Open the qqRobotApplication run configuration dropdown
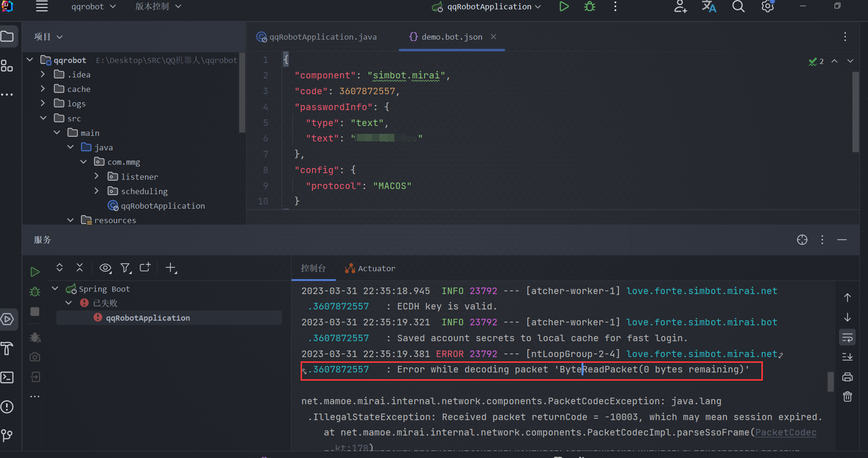Screen dimensions: 868x458 [x=487, y=6]
